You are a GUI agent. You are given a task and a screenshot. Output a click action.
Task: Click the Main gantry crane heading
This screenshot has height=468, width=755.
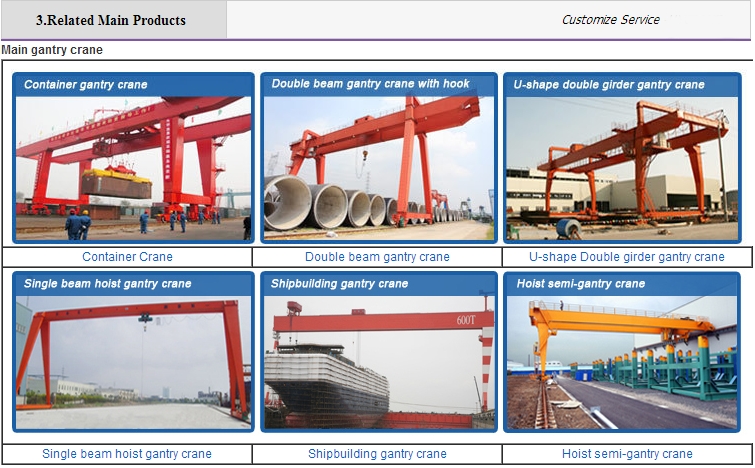pyautogui.click(x=52, y=50)
